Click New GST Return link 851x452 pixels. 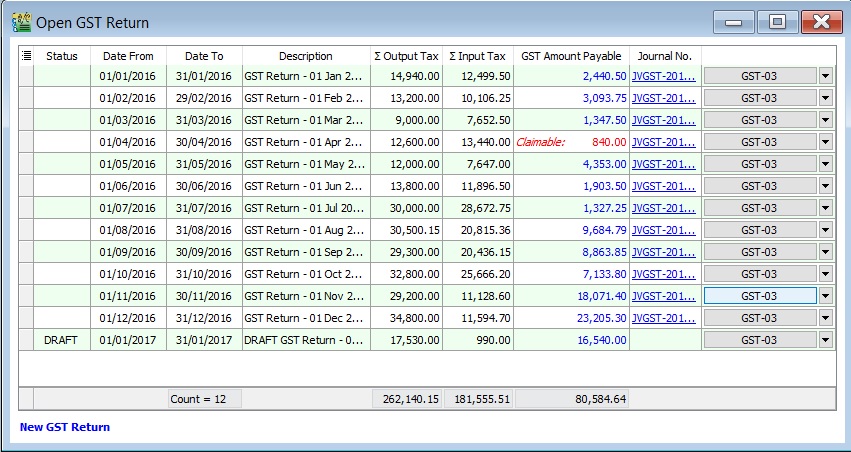[x=65, y=427]
